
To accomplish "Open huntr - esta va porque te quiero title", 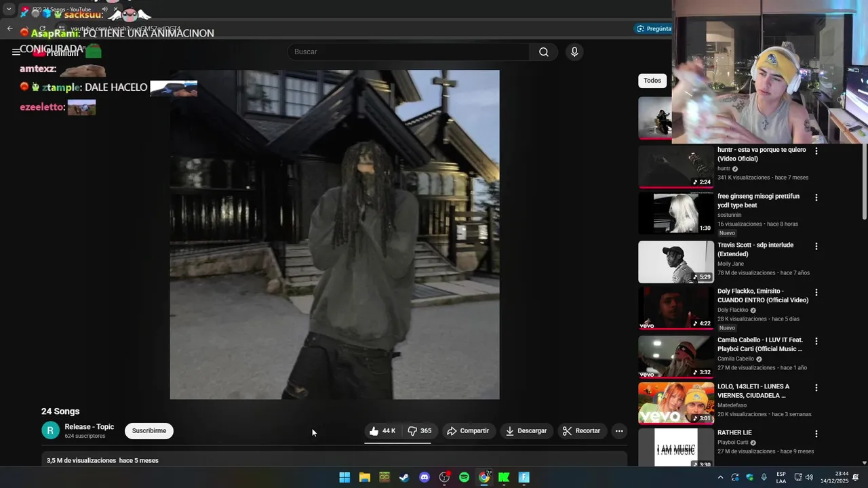I will pyautogui.click(x=762, y=154).
